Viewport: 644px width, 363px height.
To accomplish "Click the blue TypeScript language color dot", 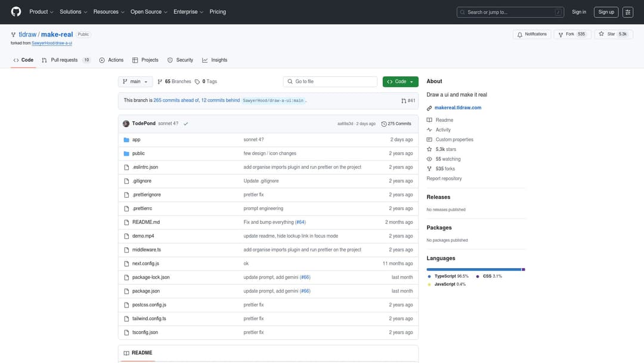I will tap(429, 276).
